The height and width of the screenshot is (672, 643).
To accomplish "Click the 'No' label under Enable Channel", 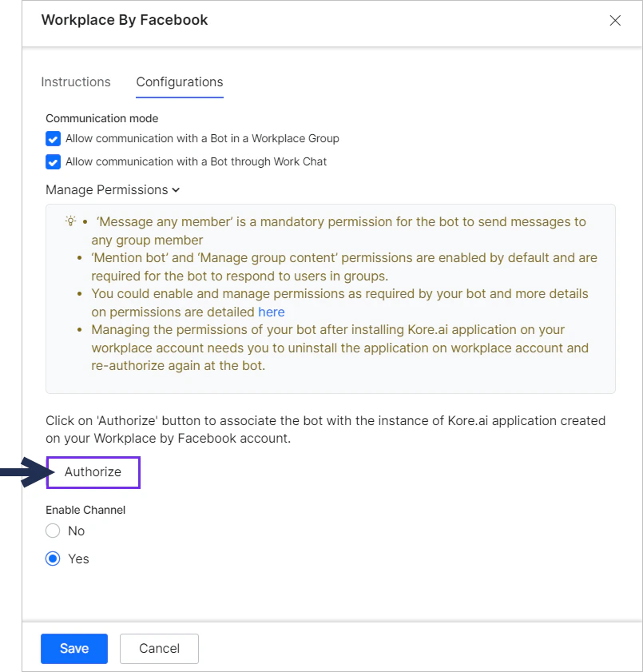I will [x=76, y=531].
